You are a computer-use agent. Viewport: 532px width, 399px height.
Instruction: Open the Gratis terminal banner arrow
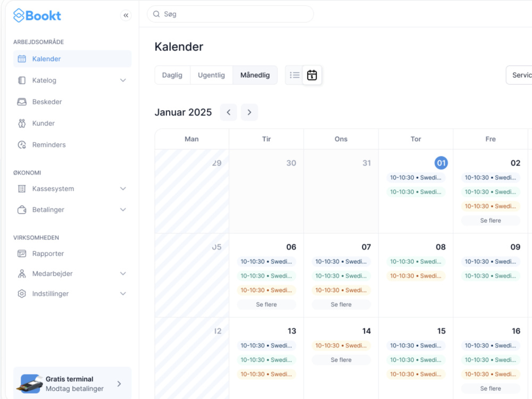click(x=119, y=384)
